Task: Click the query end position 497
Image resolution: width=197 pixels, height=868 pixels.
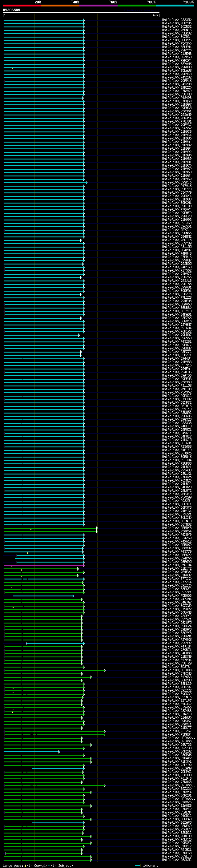Action: [155, 15]
